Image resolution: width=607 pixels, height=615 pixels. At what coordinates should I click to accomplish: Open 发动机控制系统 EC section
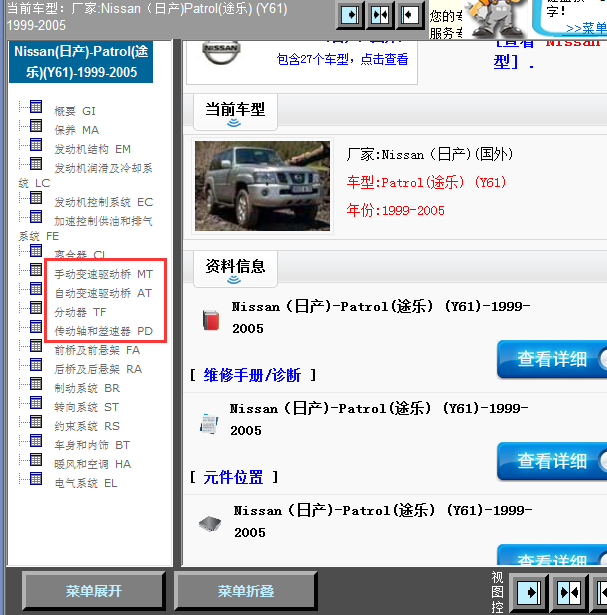(x=104, y=202)
